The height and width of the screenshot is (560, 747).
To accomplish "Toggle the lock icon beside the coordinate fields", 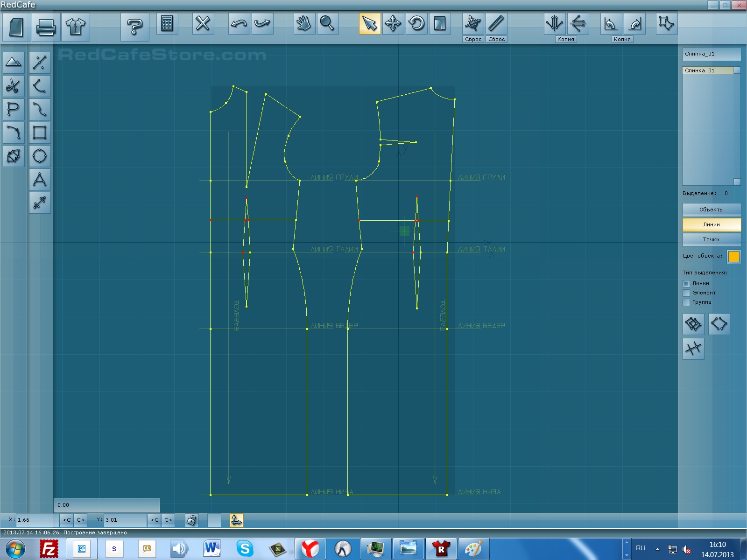I will coord(191,520).
